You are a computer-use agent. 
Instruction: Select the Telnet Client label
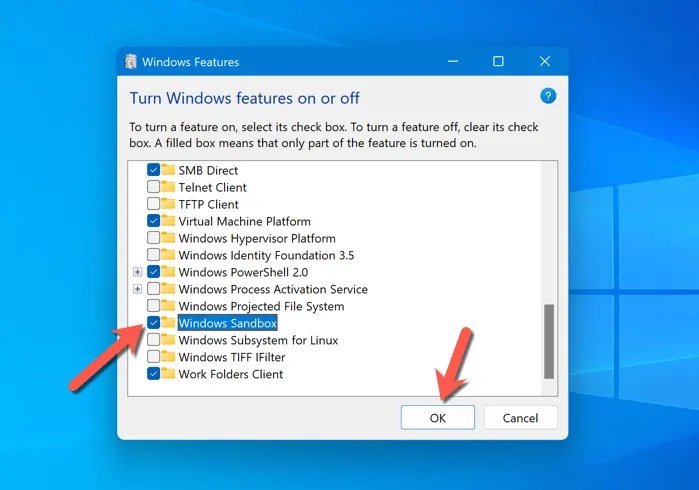pyautogui.click(x=213, y=187)
